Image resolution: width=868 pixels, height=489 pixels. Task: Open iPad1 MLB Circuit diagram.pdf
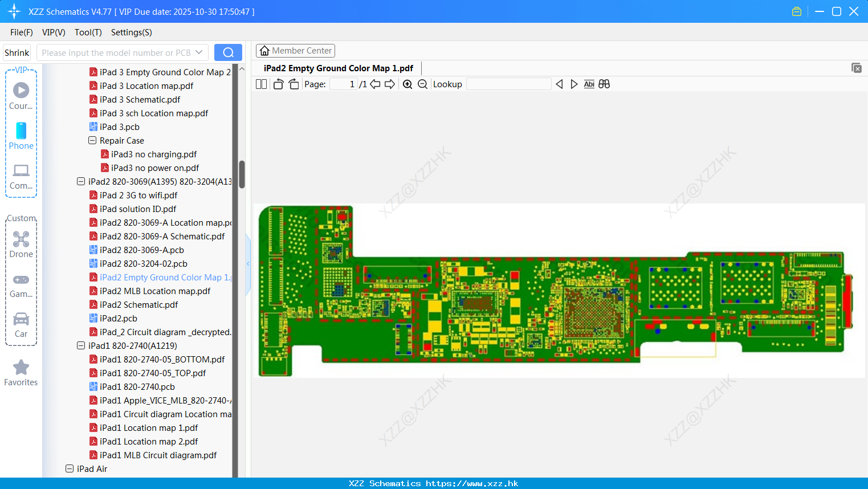click(x=153, y=455)
